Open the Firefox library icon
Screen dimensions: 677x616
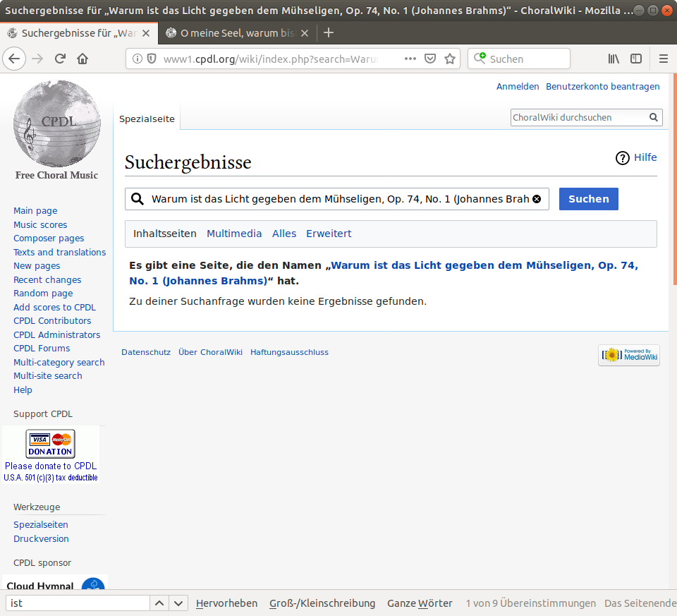(x=614, y=59)
